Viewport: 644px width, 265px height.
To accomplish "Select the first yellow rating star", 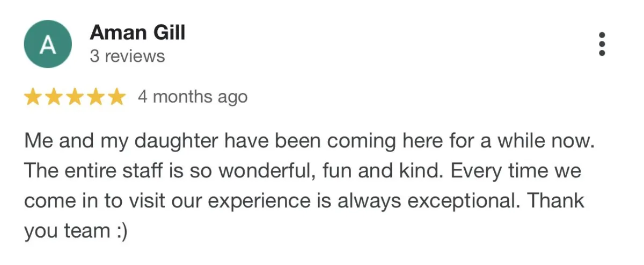I will click(33, 97).
